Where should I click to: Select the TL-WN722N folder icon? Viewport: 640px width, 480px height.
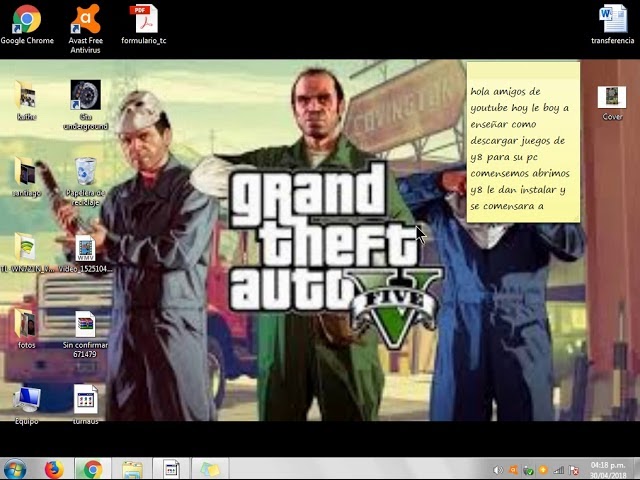[27, 253]
